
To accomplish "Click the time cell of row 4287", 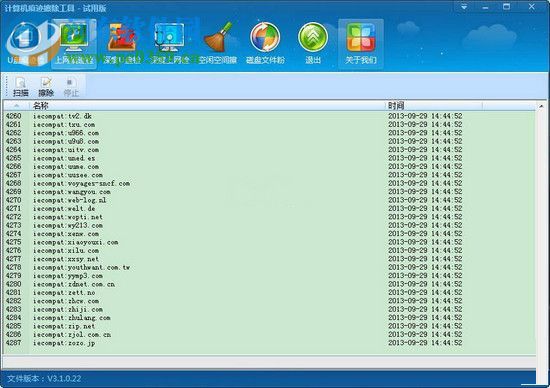I will pyautogui.click(x=425, y=343).
